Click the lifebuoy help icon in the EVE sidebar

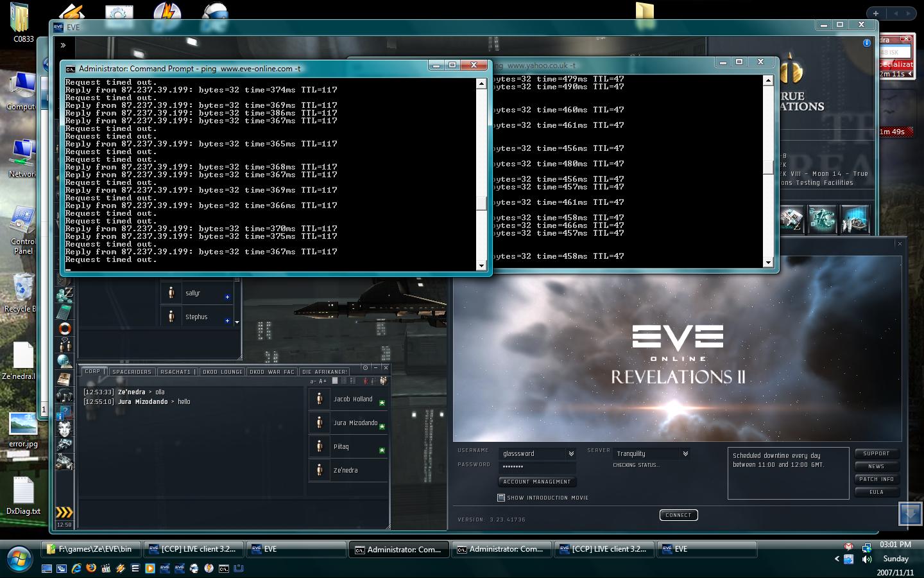click(65, 329)
